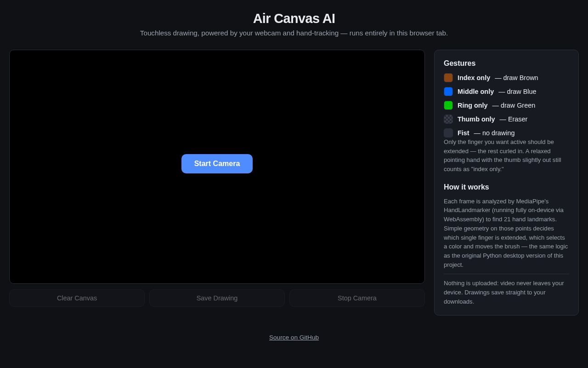The height and width of the screenshot is (368, 588).
Task: Click the gray Fist swatch icon
Action: coord(448,133)
